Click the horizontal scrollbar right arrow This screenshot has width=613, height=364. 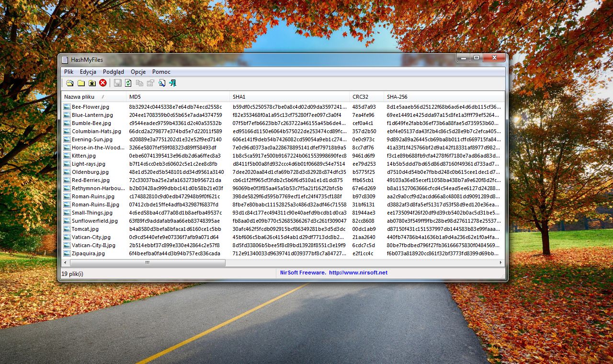(x=501, y=262)
